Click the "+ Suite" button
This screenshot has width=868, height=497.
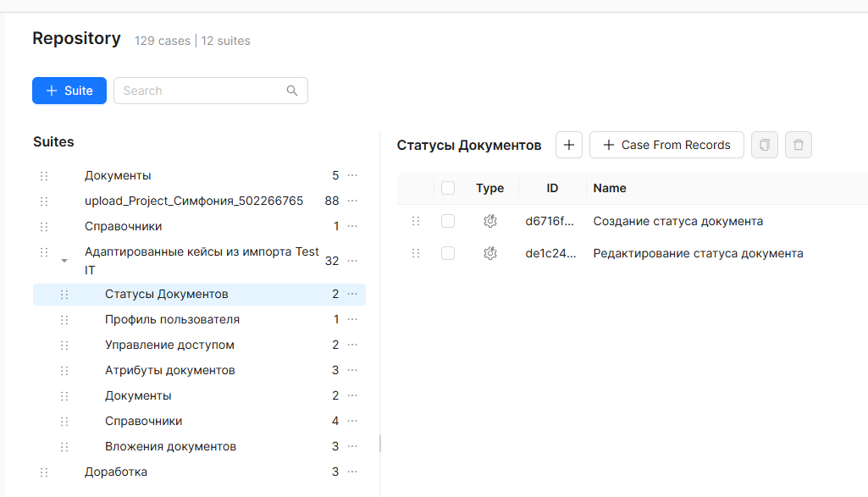69,91
